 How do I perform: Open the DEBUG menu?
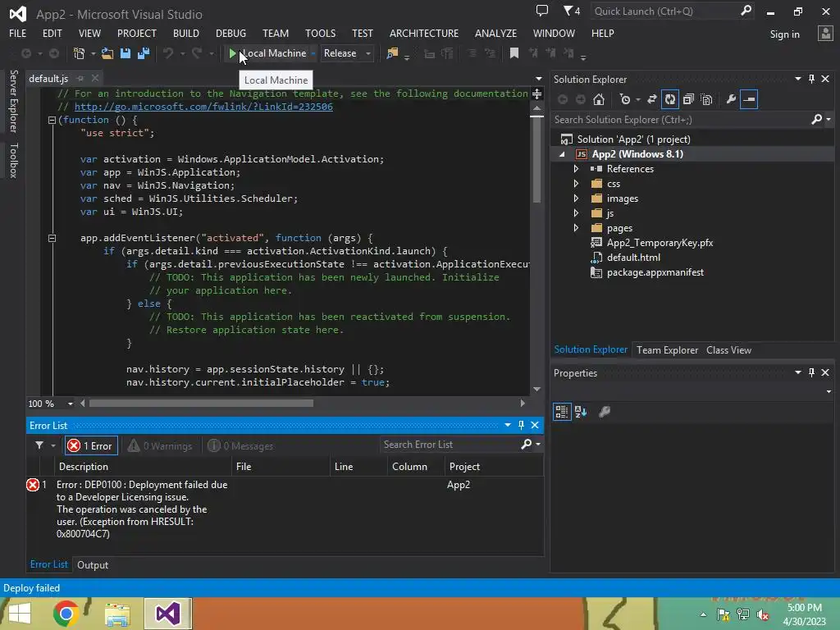pyautogui.click(x=231, y=33)
